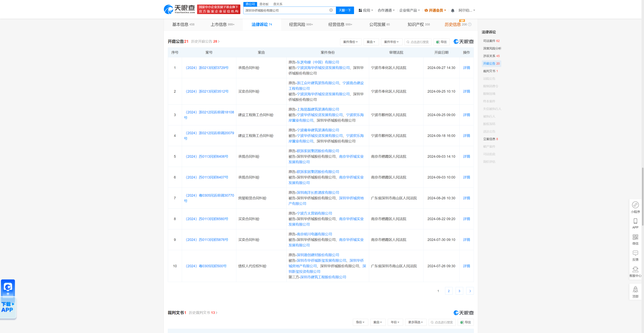
Task: Open case (2024)苏0113民初6406号
Action: click(206, 157)
